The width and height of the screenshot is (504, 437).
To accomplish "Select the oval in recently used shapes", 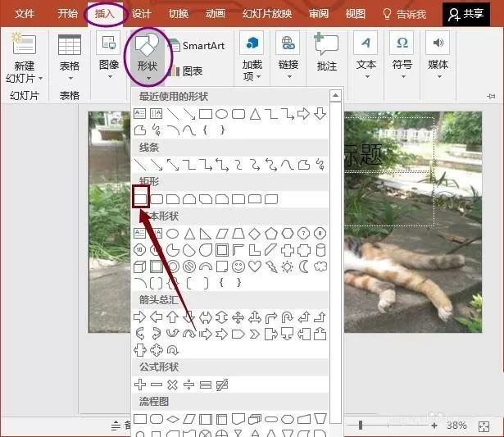I will (x=222, y=114).
